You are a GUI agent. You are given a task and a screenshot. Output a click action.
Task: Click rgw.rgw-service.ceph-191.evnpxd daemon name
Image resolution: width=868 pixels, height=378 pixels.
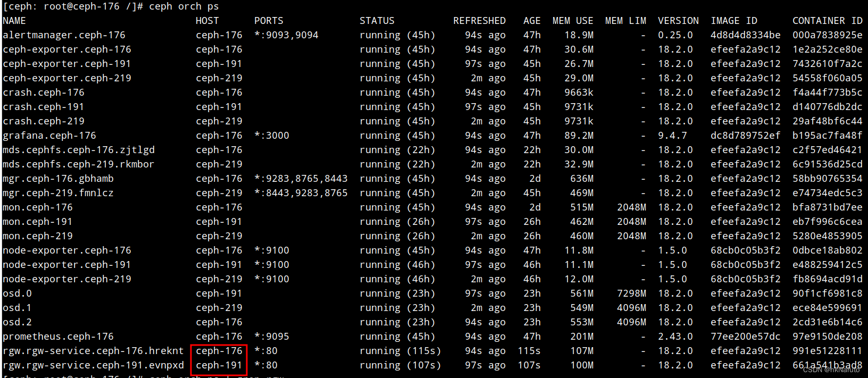(93, 365)
